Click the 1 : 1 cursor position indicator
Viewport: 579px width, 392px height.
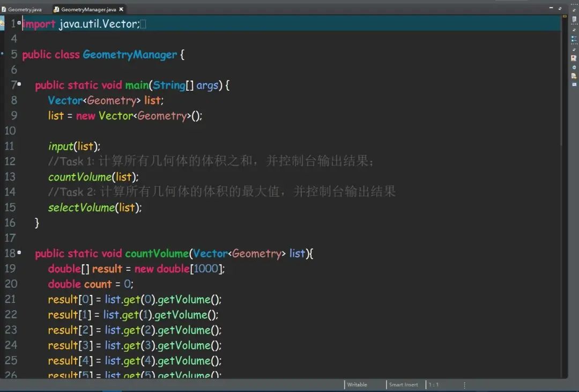(434, 384)
